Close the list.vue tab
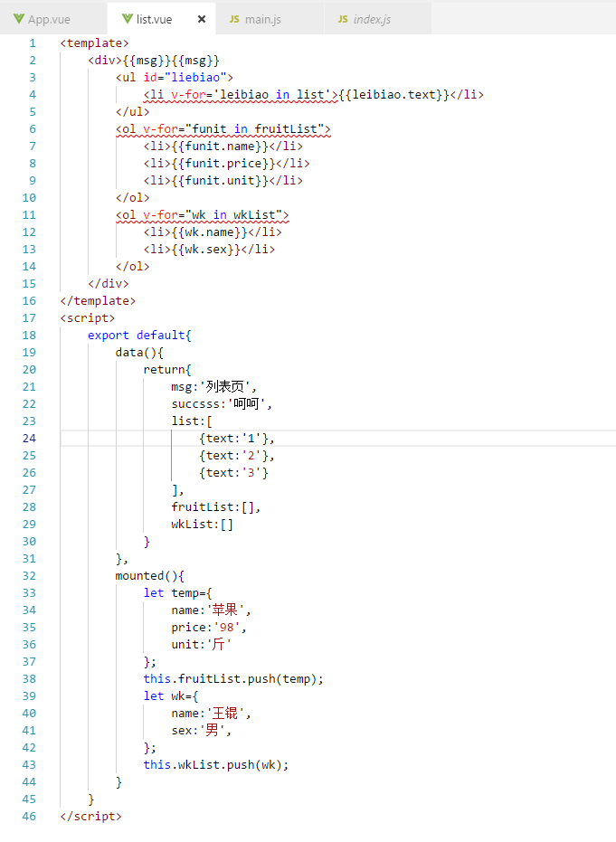This screenshot has height=842, width=616. tap(202, 19)
